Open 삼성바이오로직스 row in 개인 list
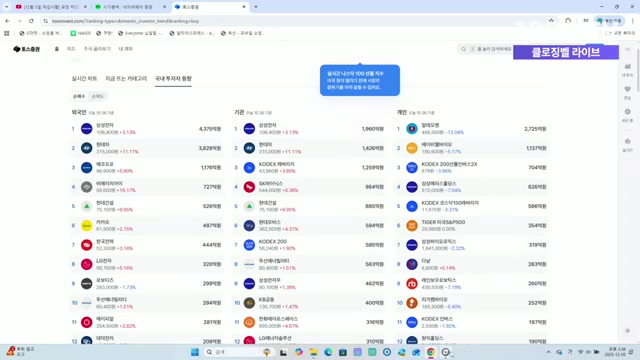This screenshot has height=360, width=640. coord(472,245)
